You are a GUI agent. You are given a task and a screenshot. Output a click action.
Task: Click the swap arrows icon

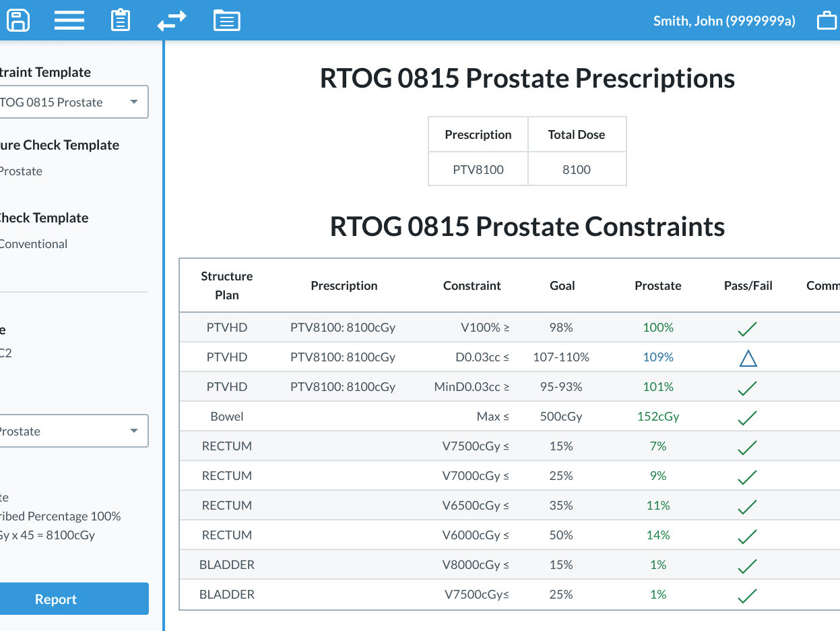pyautogui.click(x=172, y=21)
